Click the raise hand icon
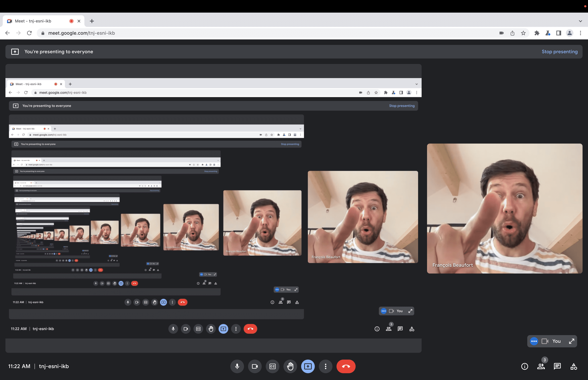This screenshot has height=380, width=588. tap(290, 366)
